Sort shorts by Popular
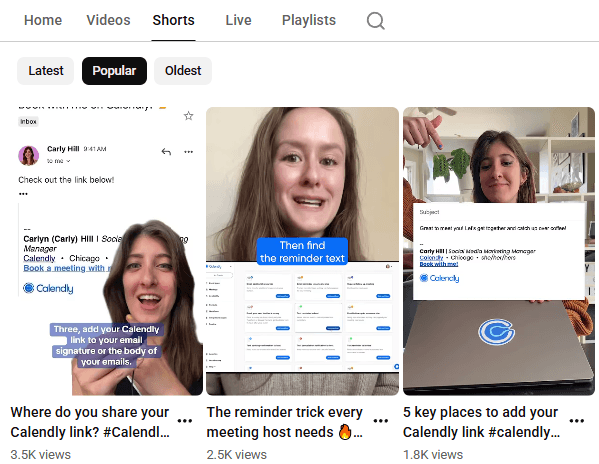The width and height of the screenshot is (599, 464). [x=114, y=71]
